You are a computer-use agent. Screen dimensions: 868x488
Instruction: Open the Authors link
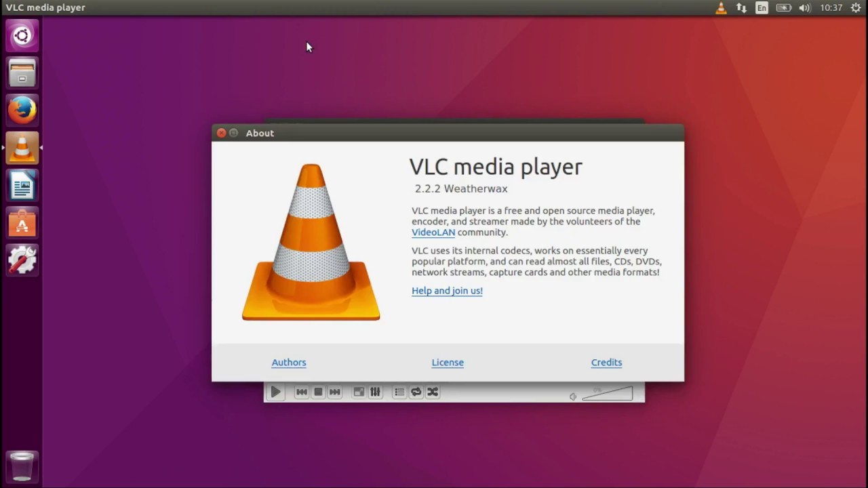tap(289, 363)
